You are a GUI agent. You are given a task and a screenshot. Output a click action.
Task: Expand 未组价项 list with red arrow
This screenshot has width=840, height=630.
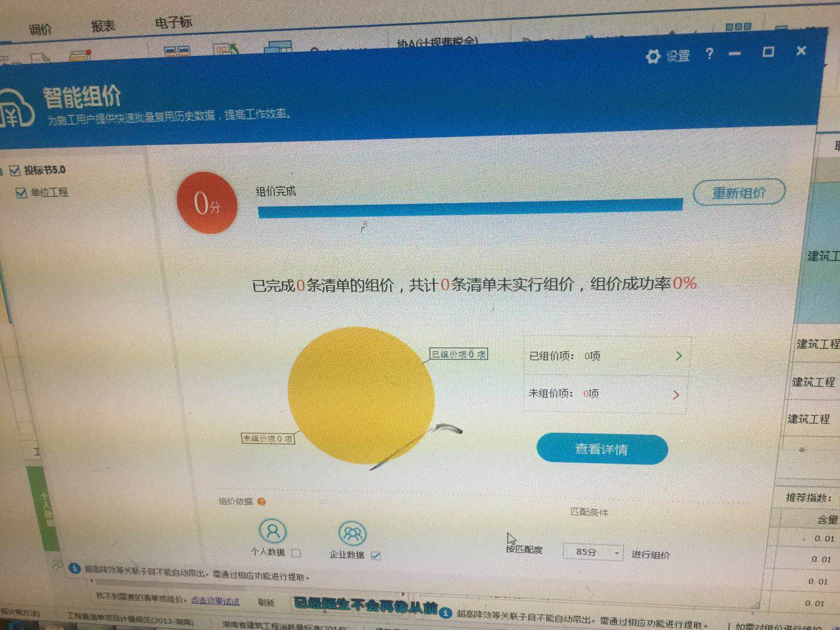(675, 395)
